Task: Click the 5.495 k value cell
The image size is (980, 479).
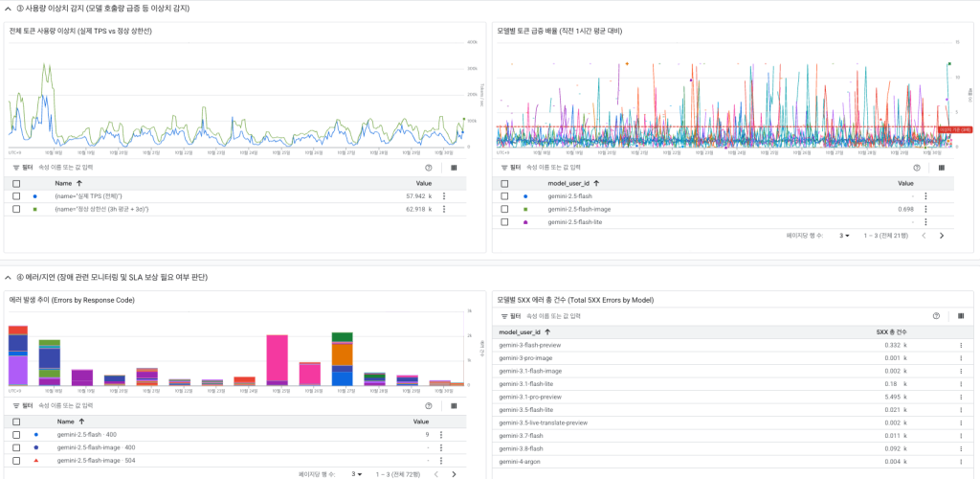Action: tap(896, 397)
